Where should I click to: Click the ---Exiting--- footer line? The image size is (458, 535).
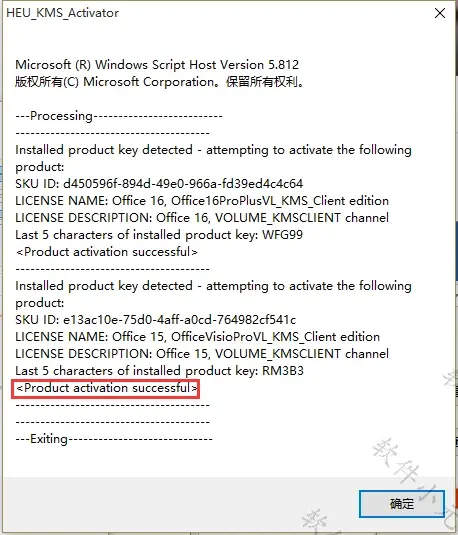tap(114, 439)
